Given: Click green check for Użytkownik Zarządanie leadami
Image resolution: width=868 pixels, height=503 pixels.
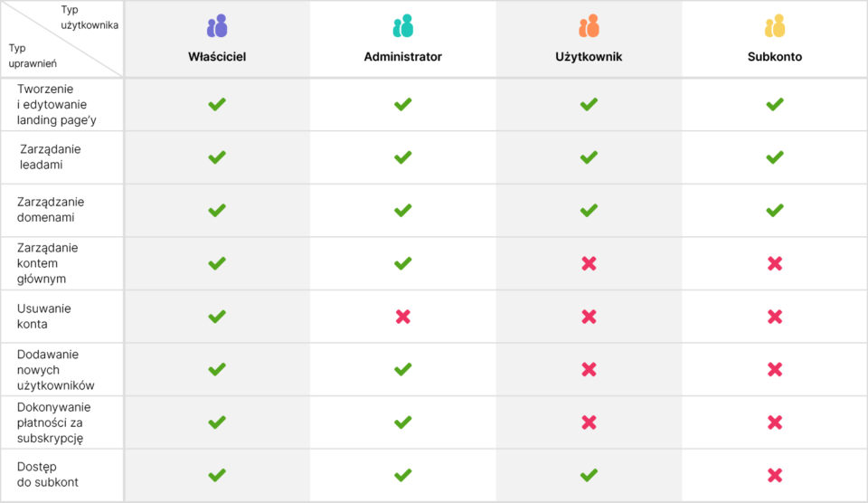Looking at the screenshot, I should [589, 157].
